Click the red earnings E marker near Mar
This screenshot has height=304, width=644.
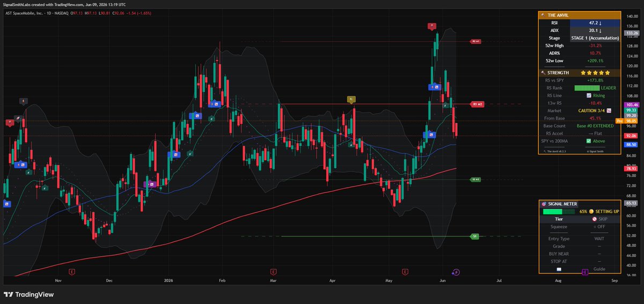coord(274,272)
